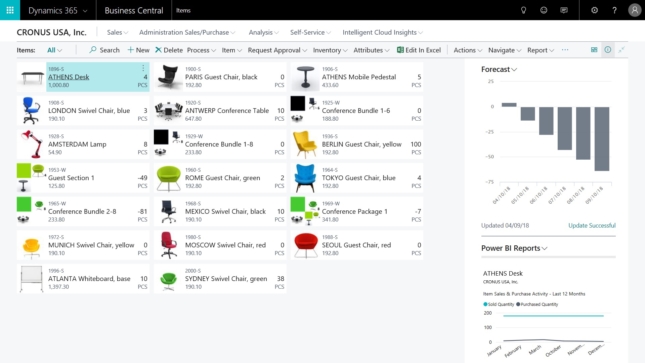Open the Conference Package 1 tile
This screenshot has width=645, height=363.
[x=357, y=211]
